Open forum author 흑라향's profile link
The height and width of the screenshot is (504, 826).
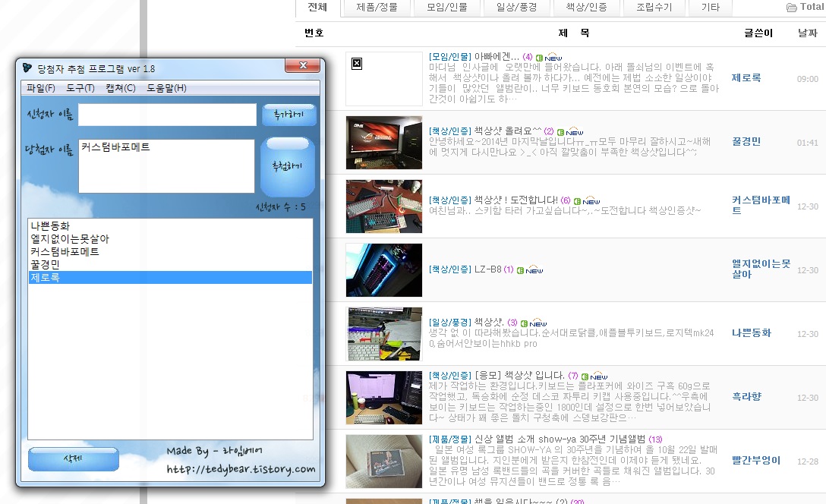[x=746, y=396]
